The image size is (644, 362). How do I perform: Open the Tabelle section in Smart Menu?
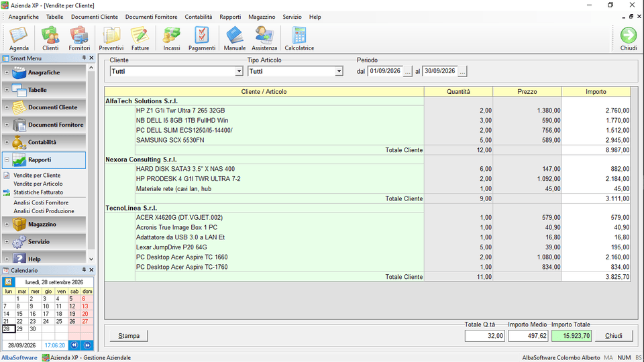(x=44, y=90)
